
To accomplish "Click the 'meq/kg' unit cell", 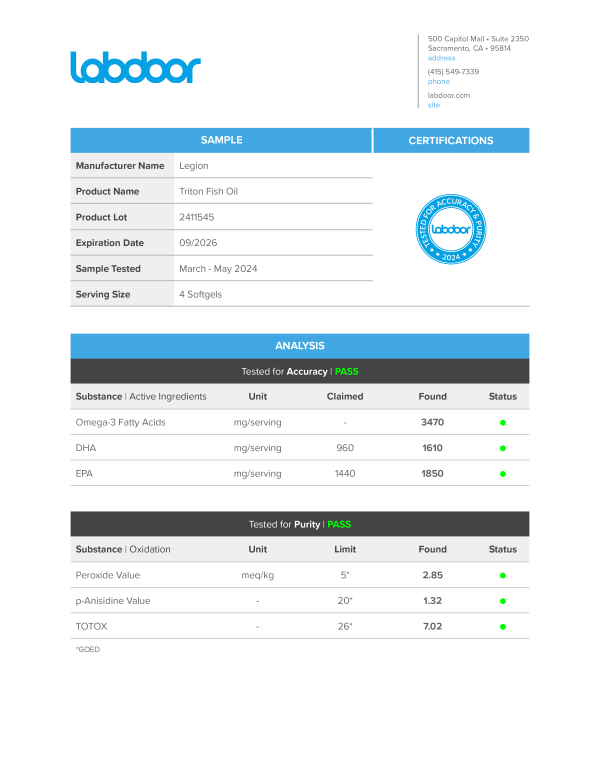I will [x=257, y=576].
